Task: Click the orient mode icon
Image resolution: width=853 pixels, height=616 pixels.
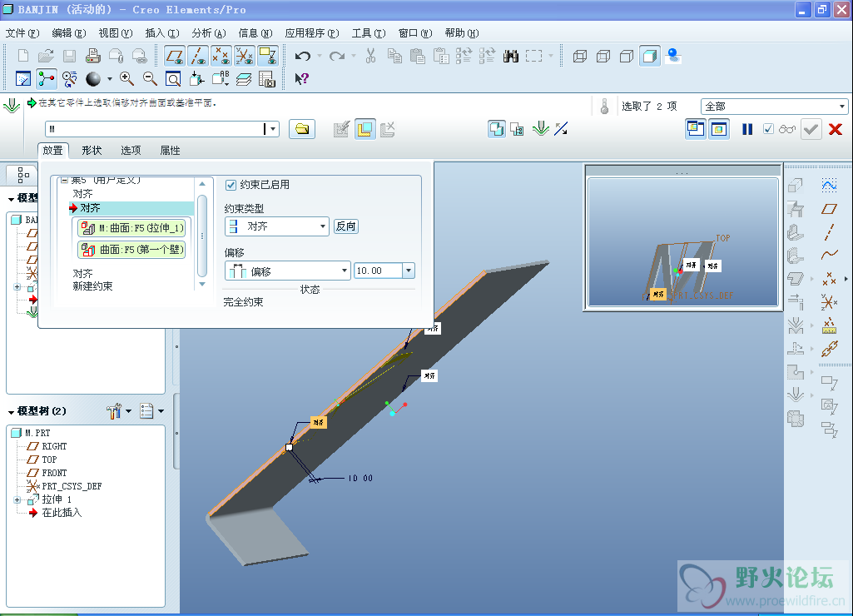Action: tap(70, 79)
